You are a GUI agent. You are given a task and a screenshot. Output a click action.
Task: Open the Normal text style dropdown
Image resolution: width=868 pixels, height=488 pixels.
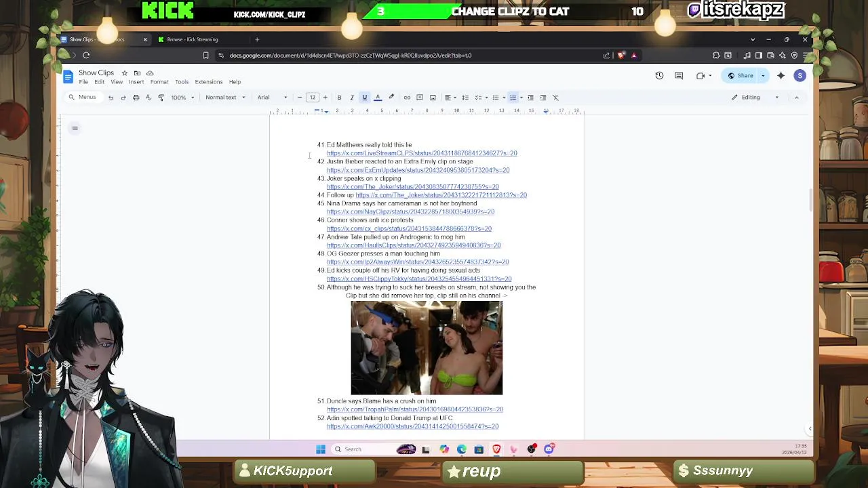tap(225, 98)
